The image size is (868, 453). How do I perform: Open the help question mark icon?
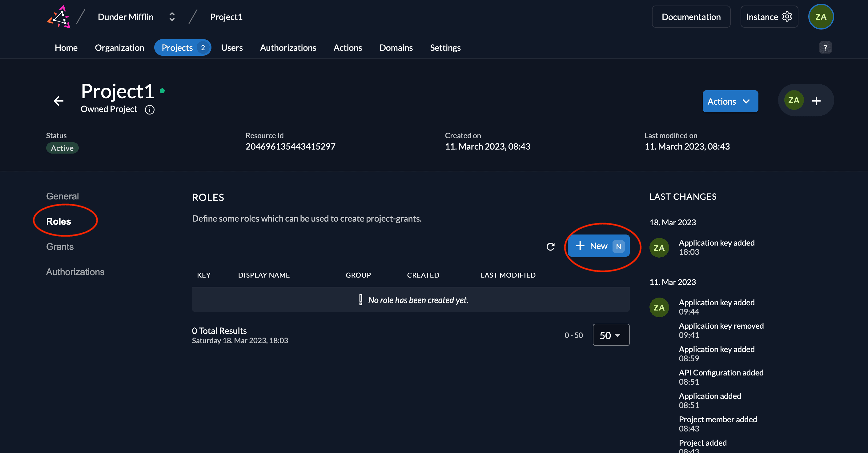pos(825,47)
